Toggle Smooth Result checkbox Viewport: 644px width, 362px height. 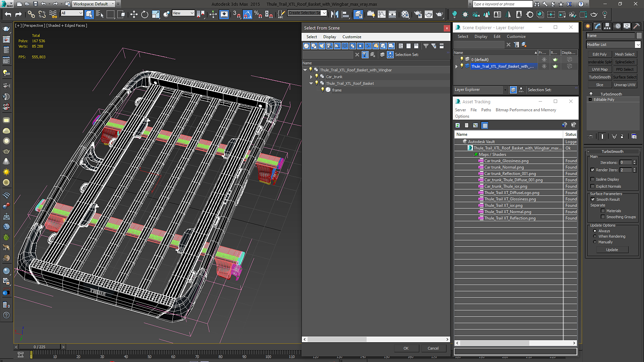(x=593, y=199)
